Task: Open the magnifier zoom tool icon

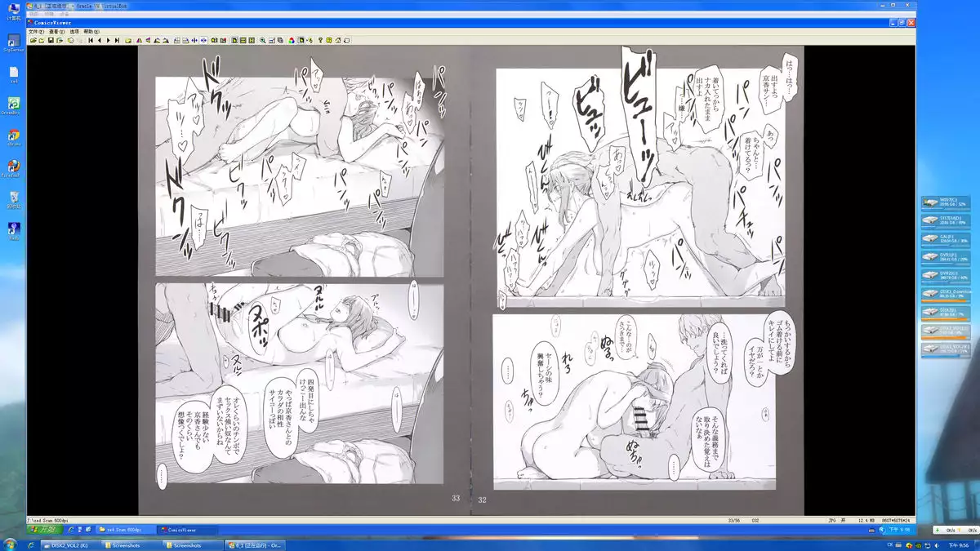Action: (263, 38)
